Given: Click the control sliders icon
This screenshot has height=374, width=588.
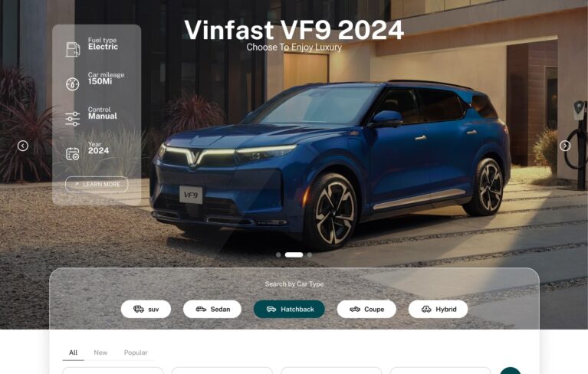Looking at the screenshot, I should (72, 119).
